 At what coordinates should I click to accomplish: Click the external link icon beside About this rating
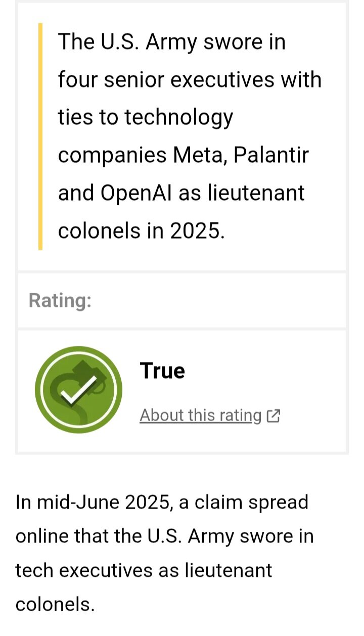(x=273, y=416)
